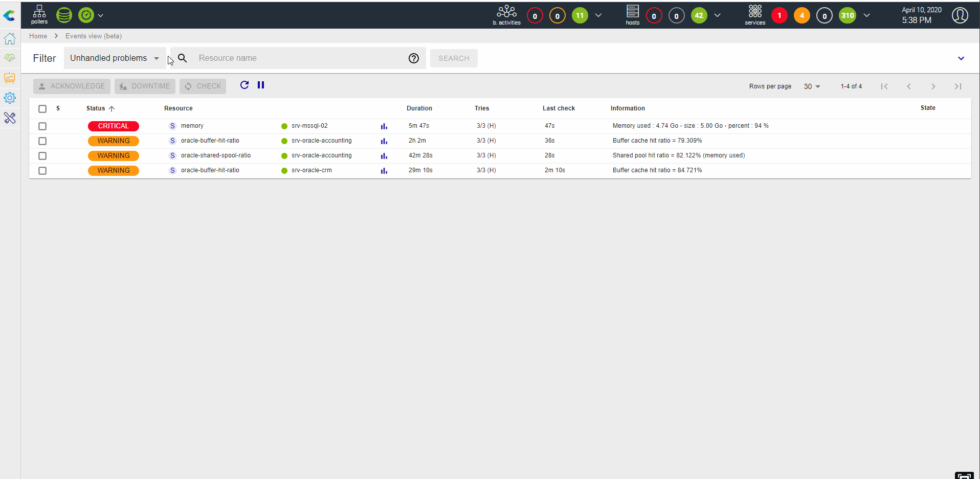Click srv-mssql-02 host name
This screenshot has height=479, width=980.
point(309,126)
